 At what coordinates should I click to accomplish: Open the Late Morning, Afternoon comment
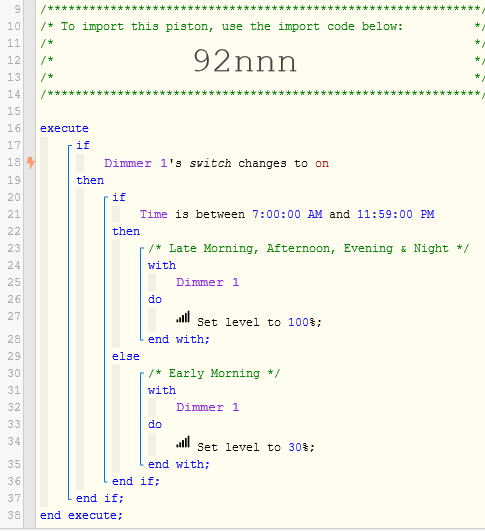tap(309, 248)
